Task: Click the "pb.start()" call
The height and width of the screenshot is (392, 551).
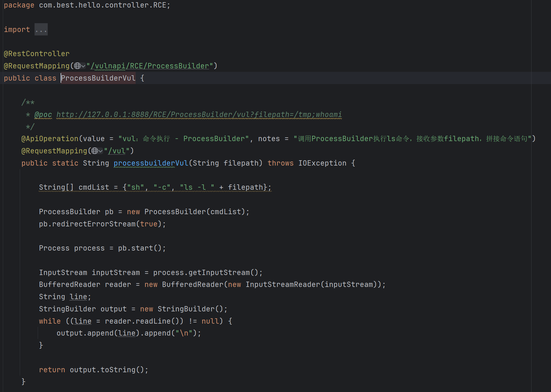Action: 140,248
